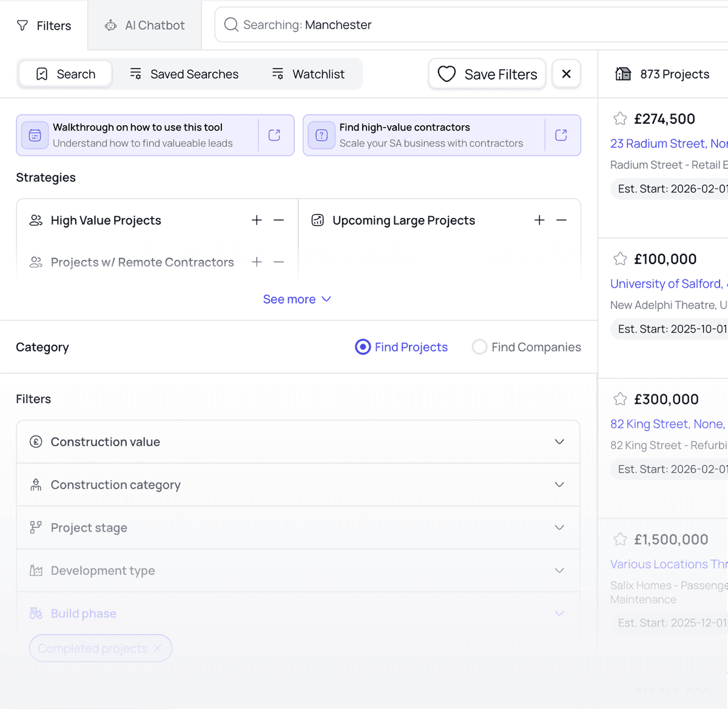This screenshot has width=728, height=709.
Task: Click the Manchester search input field
Action: 473,25
